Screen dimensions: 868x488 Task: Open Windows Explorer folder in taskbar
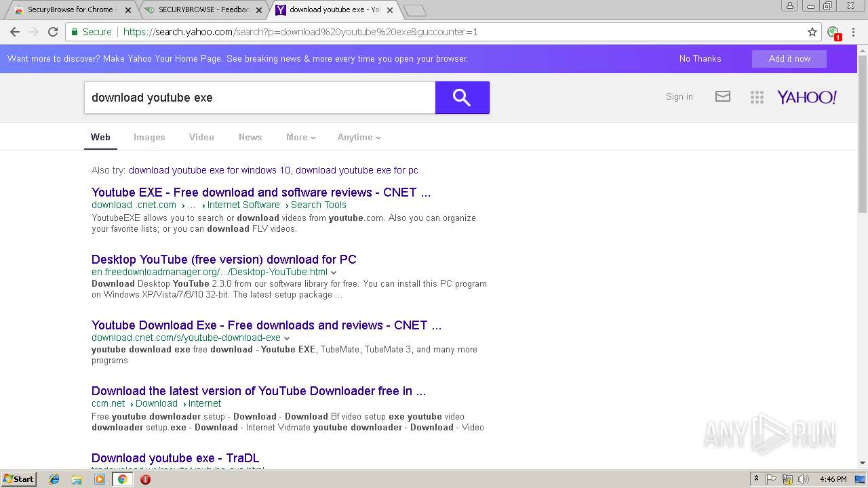click(77, 479)
